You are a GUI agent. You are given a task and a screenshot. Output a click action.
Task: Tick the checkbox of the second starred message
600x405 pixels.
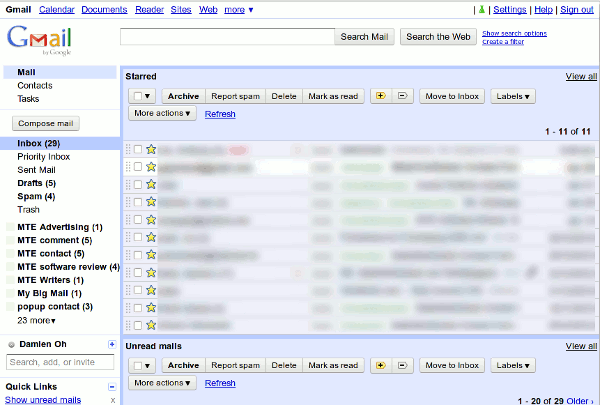point(138,167)
